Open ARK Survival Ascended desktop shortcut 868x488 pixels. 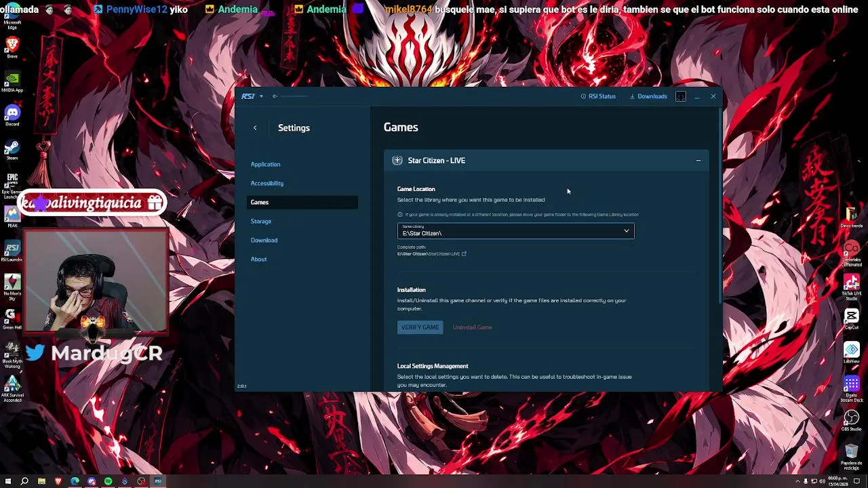pyautogui.click(x=12, y=388)
